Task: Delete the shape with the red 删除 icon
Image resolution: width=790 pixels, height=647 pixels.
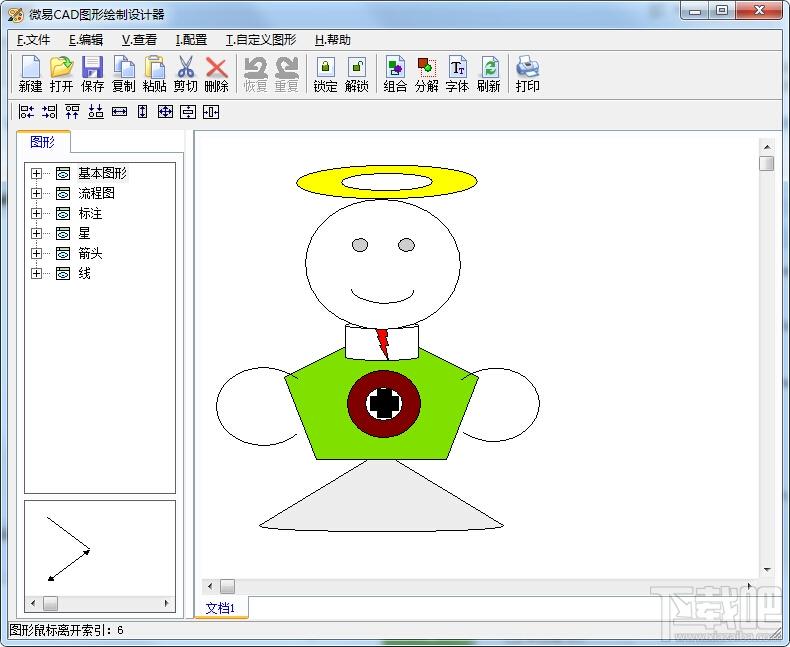Action: click(x=217, y=74)
